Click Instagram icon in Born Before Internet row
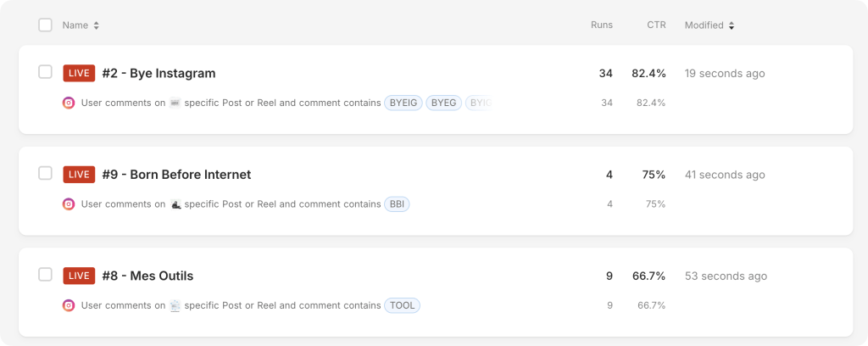868x346 pixels. pos(69,204)
